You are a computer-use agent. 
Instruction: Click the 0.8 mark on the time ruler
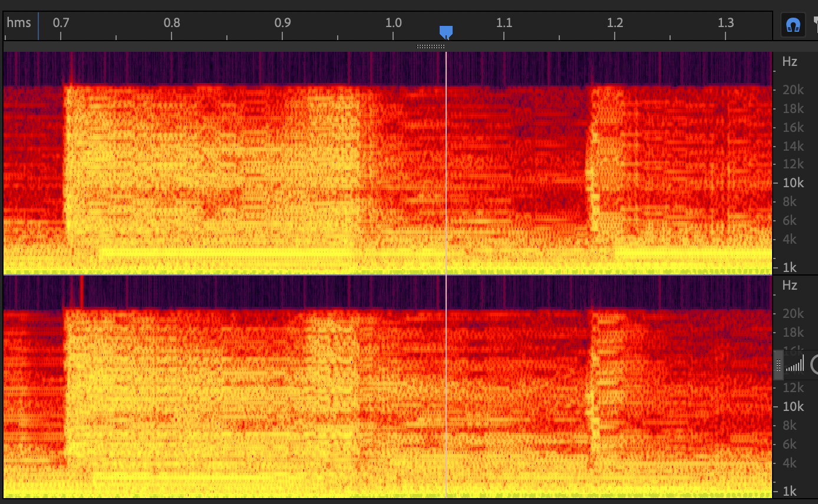(x=171, y=23)
